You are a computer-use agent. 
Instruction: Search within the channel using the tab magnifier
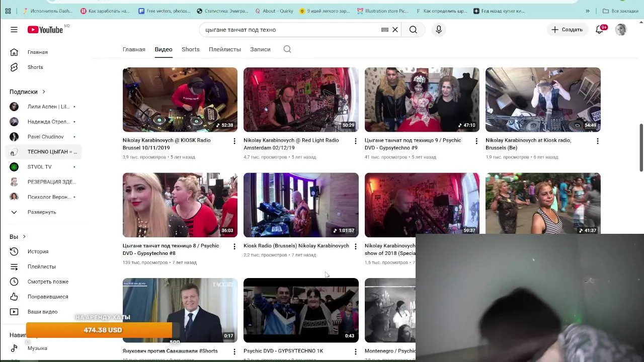287,49
